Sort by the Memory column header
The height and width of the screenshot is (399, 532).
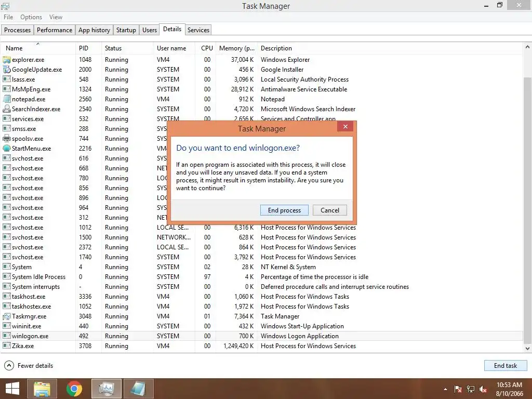tap(236, 48)
